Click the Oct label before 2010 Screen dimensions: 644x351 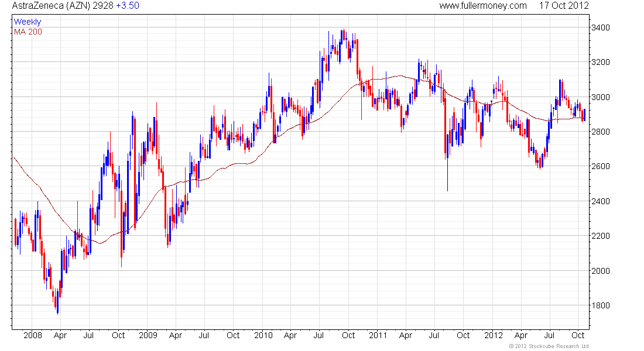click(233, 335)
